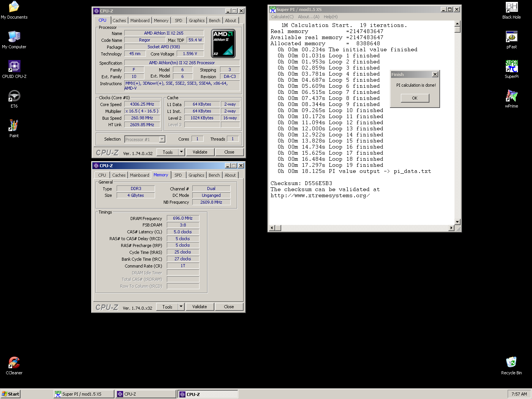Open Memory tab in top CPU-Z window
This screenshot has width=532, height=399.
(x=161, y=21)
